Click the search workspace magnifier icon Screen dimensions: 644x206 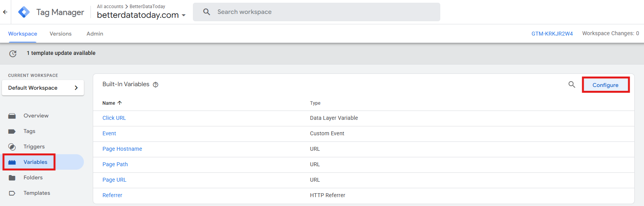click(207, 12)
